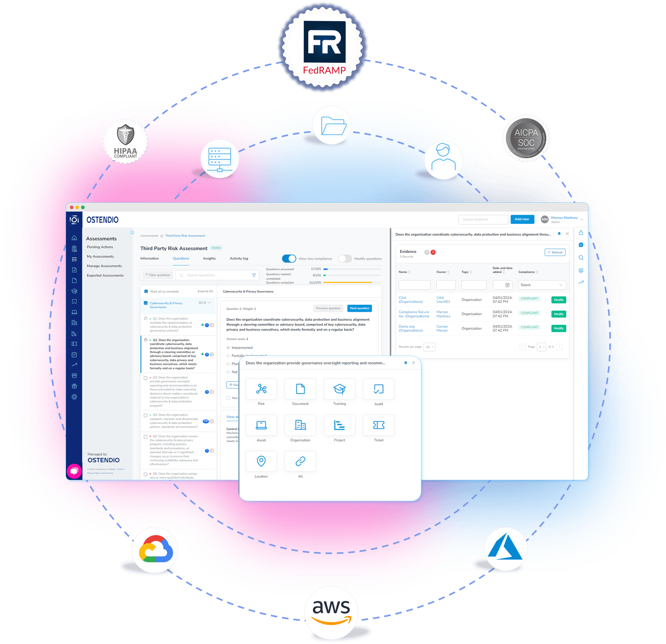Open the Compliance Select dropdown

(x=542, y=285)
